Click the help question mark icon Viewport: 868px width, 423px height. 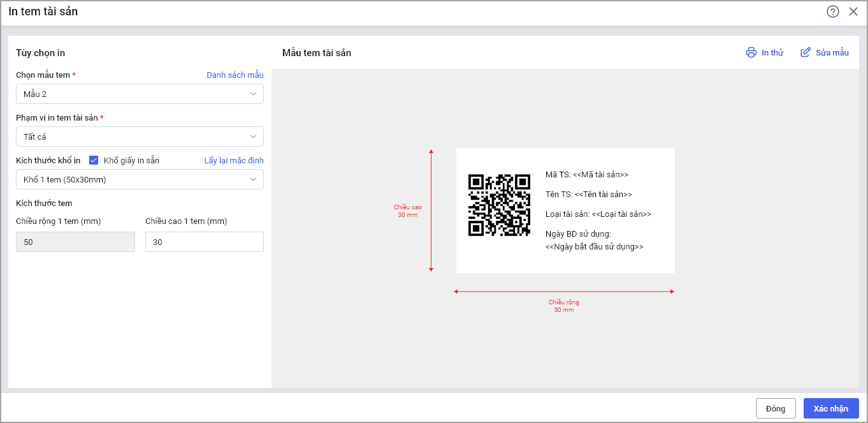pyautogui.click(x=833, y=11)
